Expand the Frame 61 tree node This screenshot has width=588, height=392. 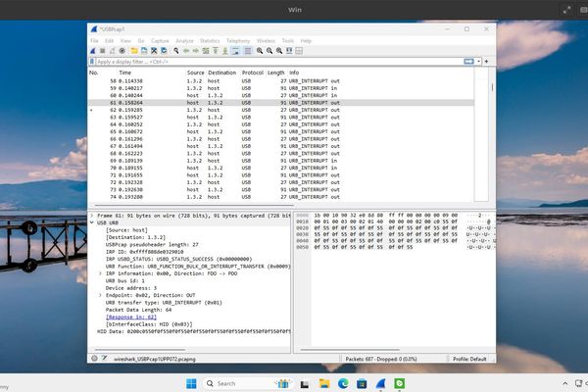pos(92,216)
